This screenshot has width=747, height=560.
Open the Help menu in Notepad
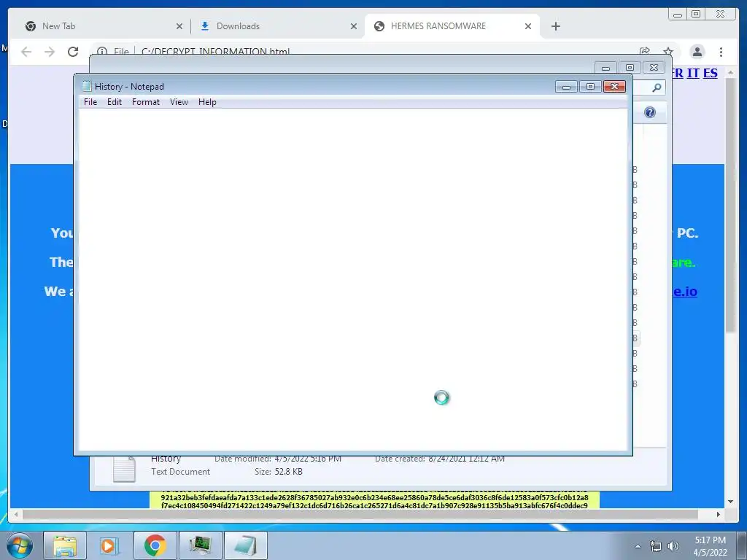coord(207,102)
